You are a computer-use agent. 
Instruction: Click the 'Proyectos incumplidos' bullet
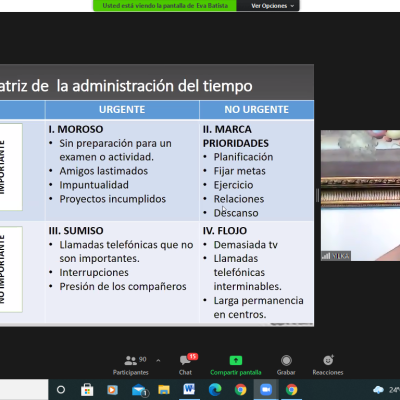(x=113, y=199)
